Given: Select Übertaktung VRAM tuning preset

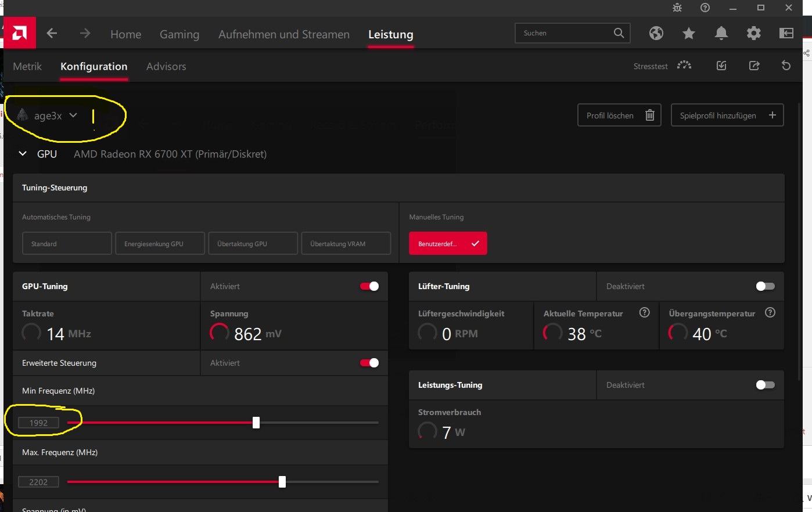Looking at the screenshot, I should pos(346,244).
